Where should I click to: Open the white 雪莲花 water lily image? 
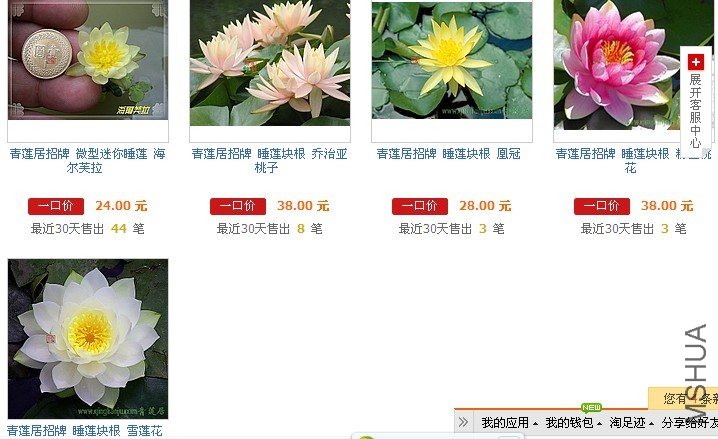click(x=88, y=339)
